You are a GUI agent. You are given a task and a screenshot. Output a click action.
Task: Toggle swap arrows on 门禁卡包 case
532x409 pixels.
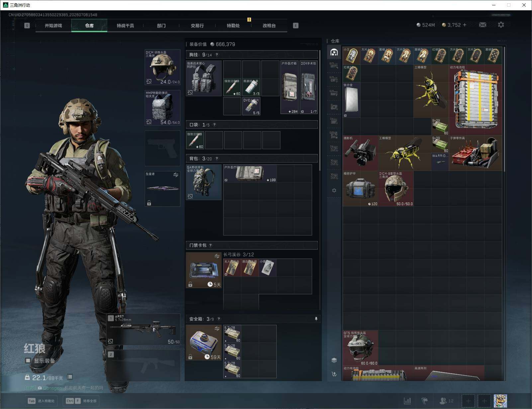click(217, 256)
